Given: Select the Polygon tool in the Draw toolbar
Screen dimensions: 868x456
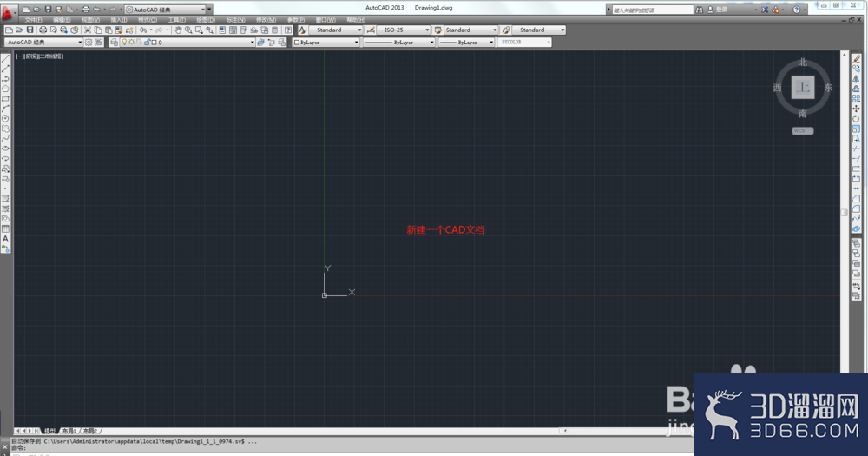Looking at the screenshot, I should tap(5, 89).
